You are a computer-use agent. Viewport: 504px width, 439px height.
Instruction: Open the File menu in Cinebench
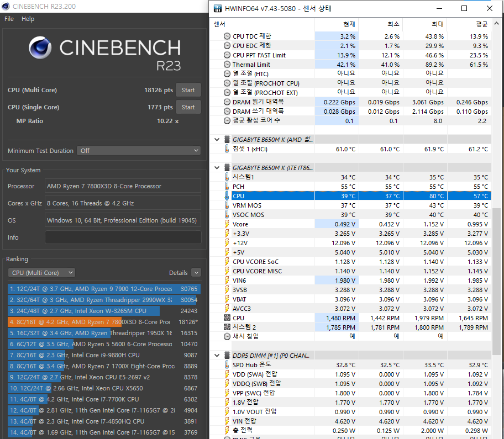(9, 19)
